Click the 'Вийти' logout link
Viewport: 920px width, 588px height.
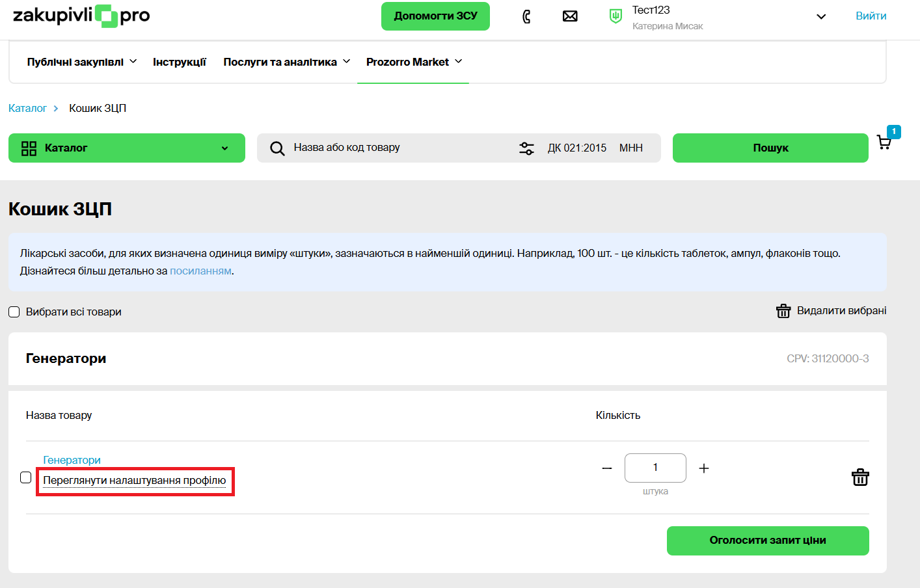coord(871,16)
